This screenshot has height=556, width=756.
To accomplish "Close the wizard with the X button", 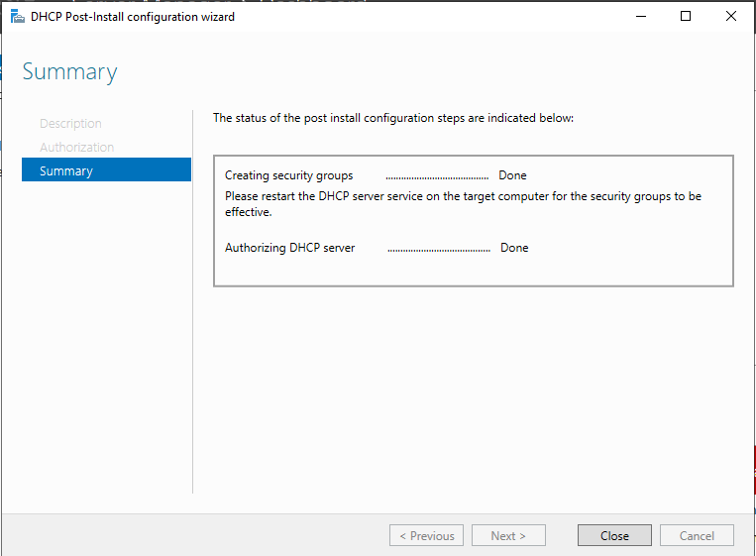I will (731, 17).
